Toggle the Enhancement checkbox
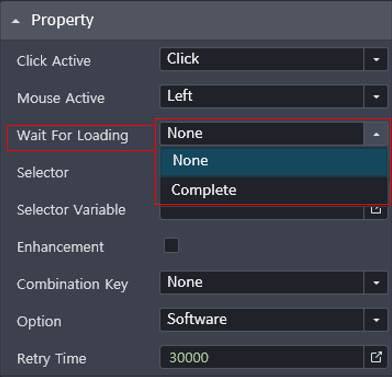The width and height of the screenshot is (392, 377). pos(171,246)
